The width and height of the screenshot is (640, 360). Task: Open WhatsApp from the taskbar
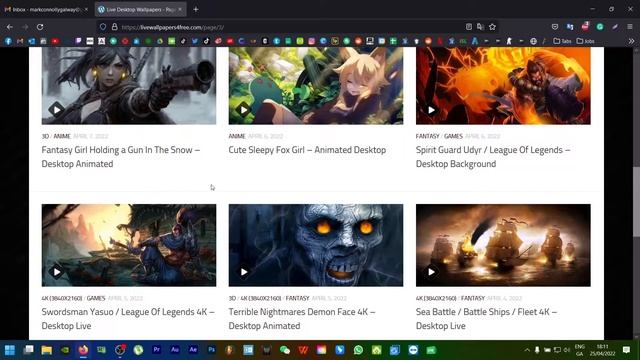[358, 350]
